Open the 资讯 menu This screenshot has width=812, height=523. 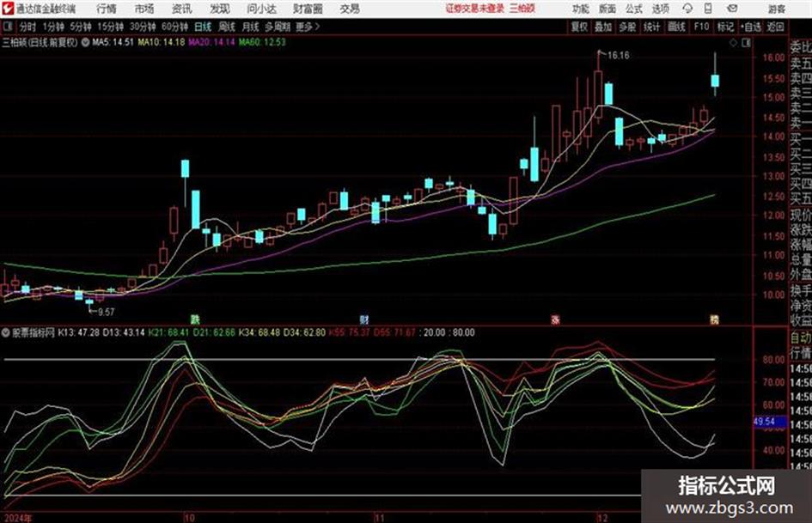click(x=182, y=9)
